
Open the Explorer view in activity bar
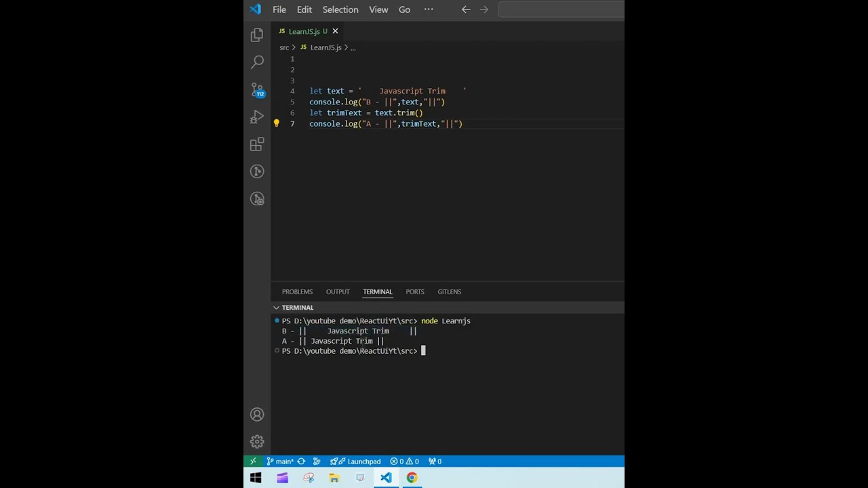click(x=257, y=35)
